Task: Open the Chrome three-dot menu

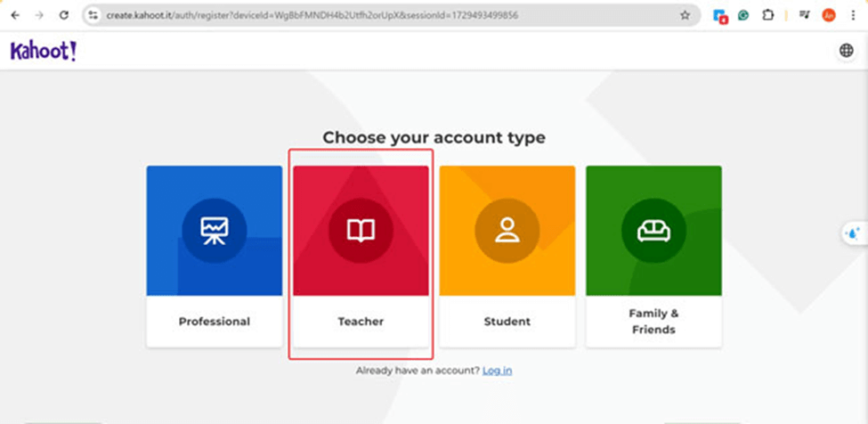Action: pos(853,15)
